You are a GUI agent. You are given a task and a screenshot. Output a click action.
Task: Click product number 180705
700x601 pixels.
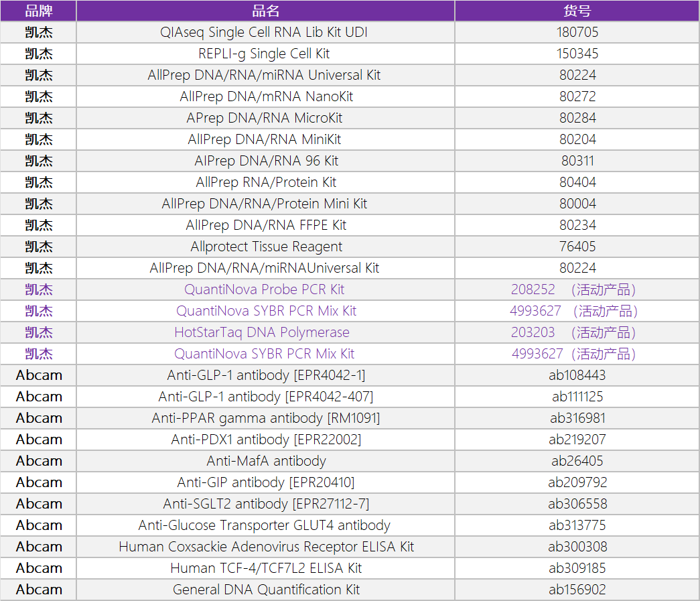point(577,32)
